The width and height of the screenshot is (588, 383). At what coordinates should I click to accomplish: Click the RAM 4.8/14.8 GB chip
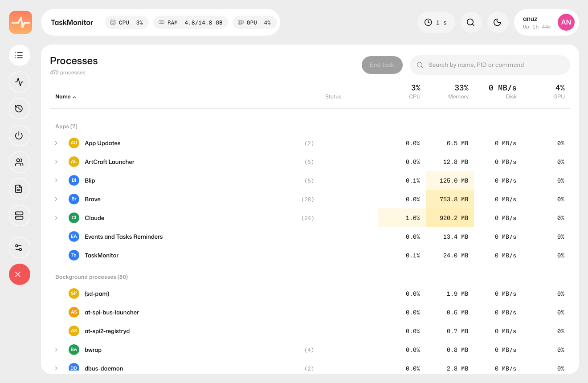[x=191, y=22]
